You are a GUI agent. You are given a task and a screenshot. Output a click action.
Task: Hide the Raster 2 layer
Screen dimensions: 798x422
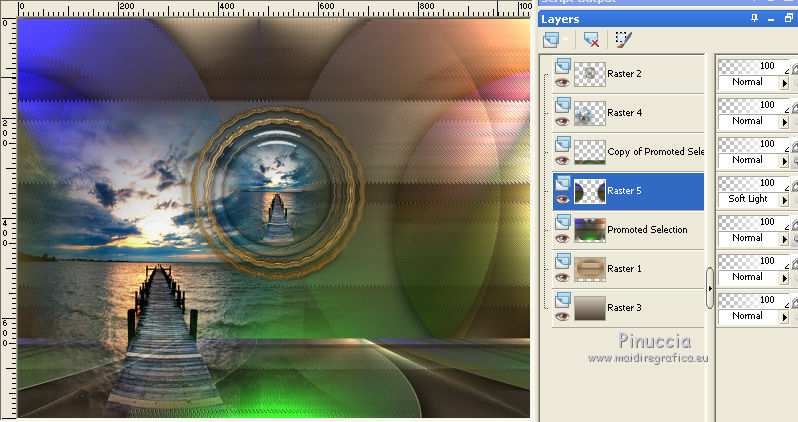(x=562, y=82)
